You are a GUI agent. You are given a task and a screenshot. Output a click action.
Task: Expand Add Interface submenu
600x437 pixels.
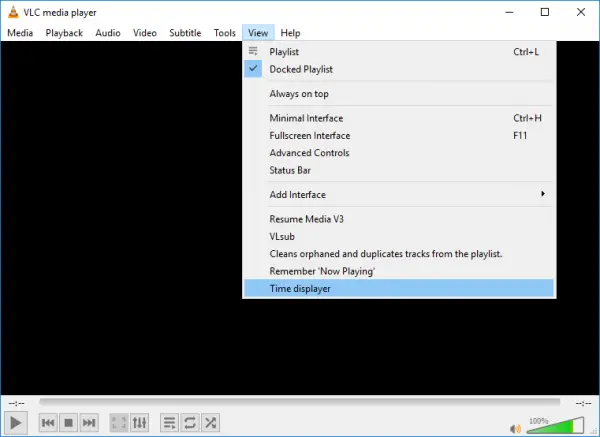pos(399,194)
